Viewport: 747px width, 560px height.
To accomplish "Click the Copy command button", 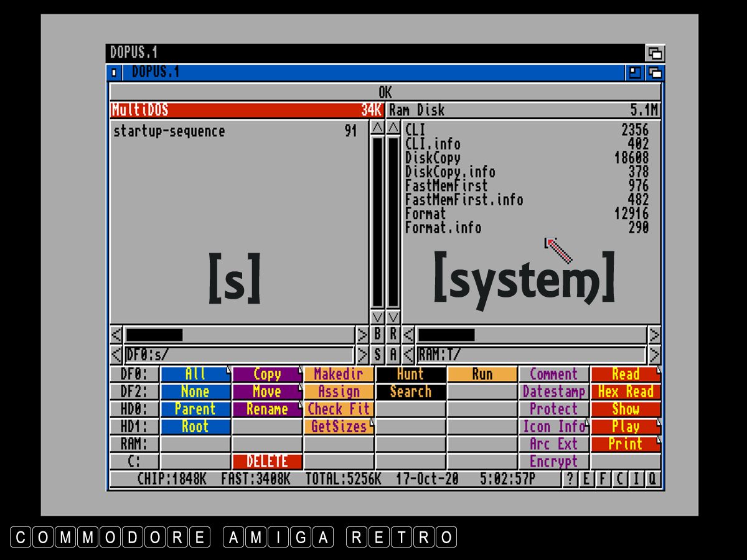I will click(x=267, y=374).
